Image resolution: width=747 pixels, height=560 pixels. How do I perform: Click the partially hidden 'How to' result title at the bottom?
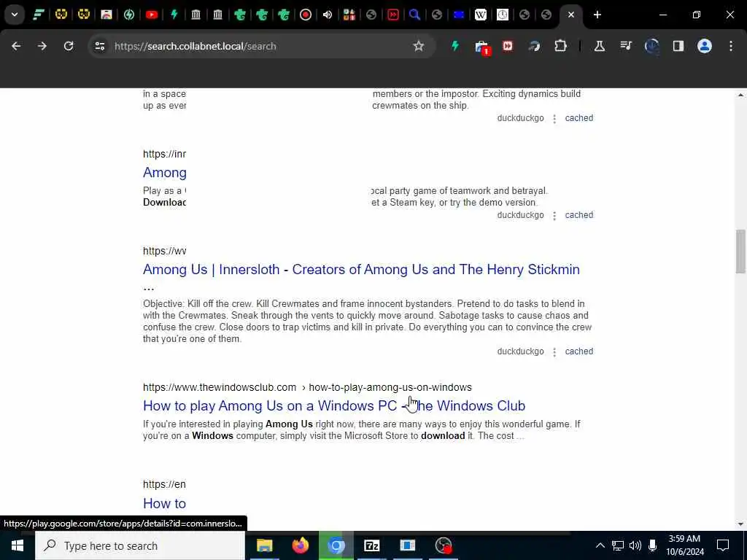pyautogui.click(x=164, y=503)
